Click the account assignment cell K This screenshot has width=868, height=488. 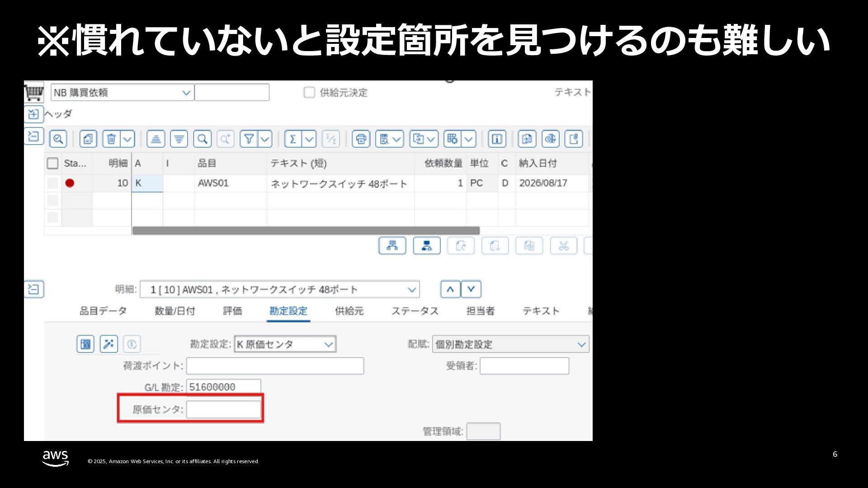(147, 183)
